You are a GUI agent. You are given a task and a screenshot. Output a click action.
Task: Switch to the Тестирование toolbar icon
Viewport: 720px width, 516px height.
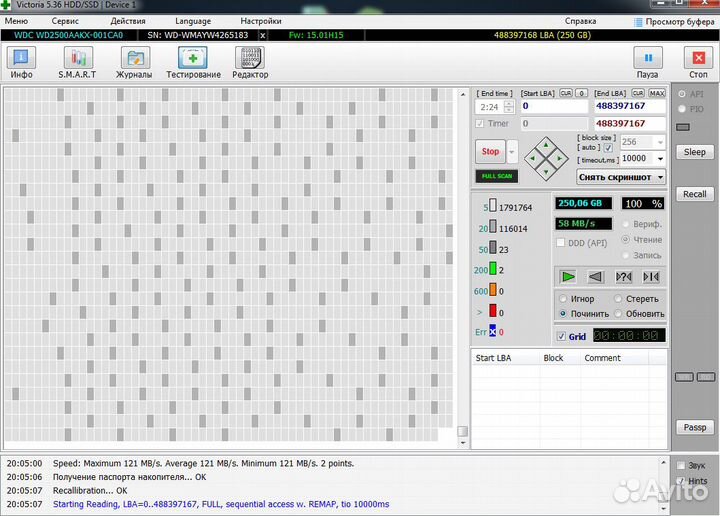pyautogui.click(x=193, y=62)
